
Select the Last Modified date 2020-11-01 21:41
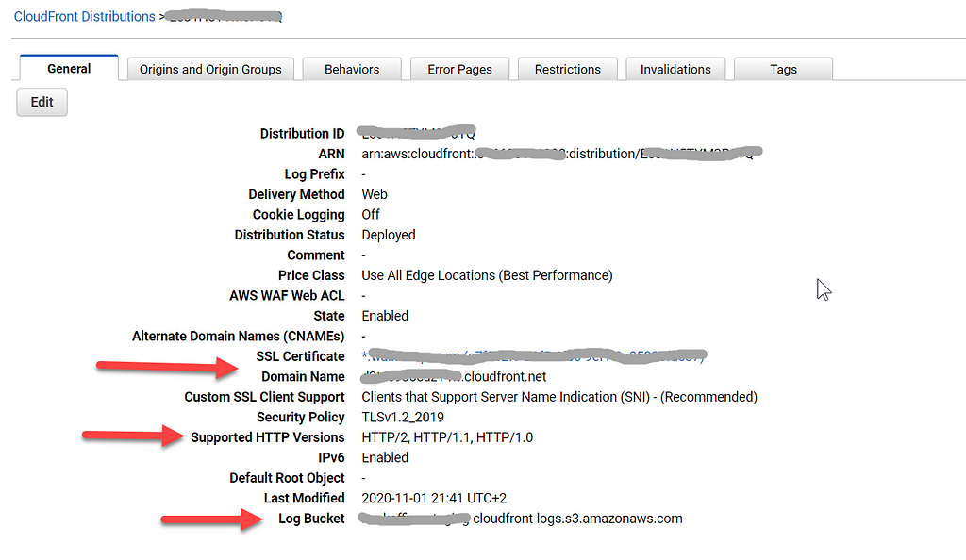[x=434, y=499]
